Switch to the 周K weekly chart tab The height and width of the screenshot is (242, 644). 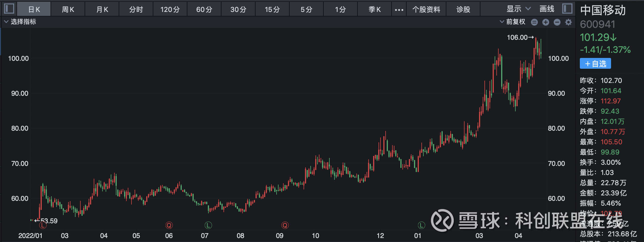[x=68, y=9]
